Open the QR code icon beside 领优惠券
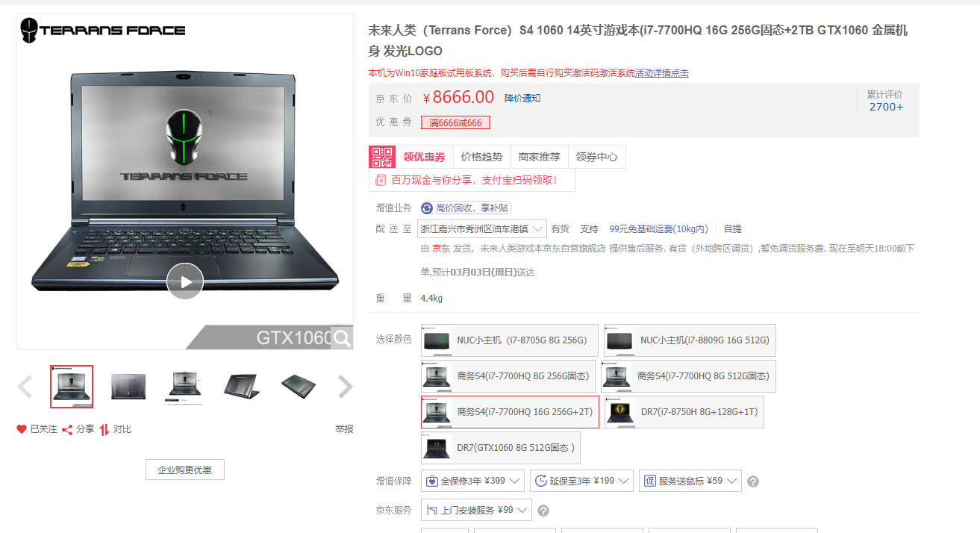980x533 pixels. point(382,157)
